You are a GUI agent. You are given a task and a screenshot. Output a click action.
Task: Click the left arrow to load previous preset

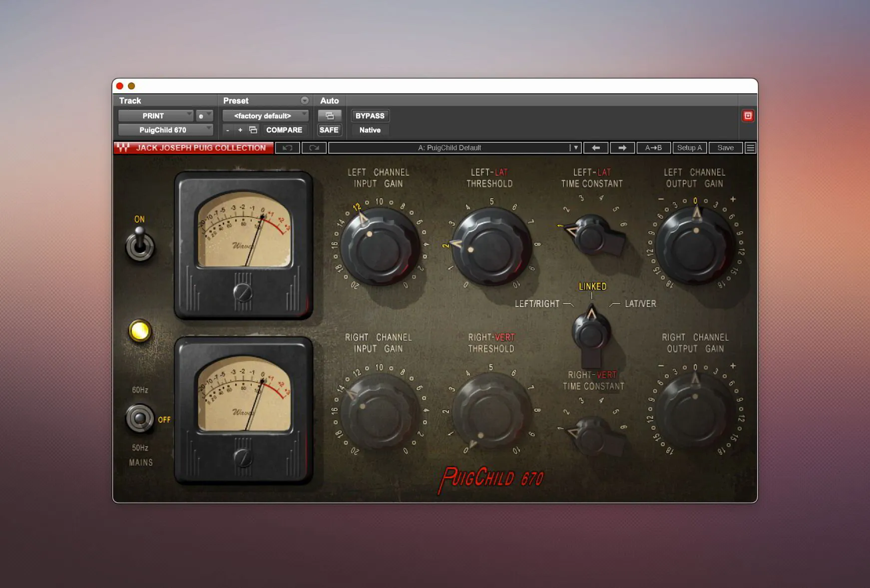pyautogui.click(x=595, y=148)
